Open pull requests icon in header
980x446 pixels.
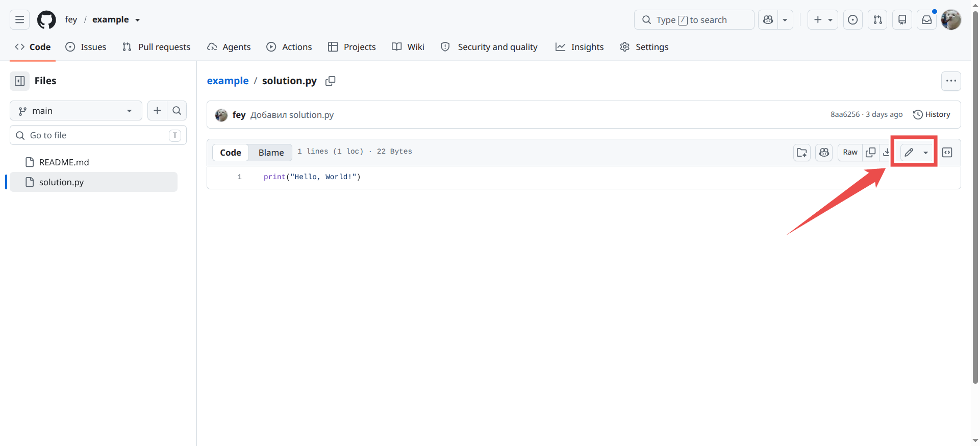[x=877, y=20]
